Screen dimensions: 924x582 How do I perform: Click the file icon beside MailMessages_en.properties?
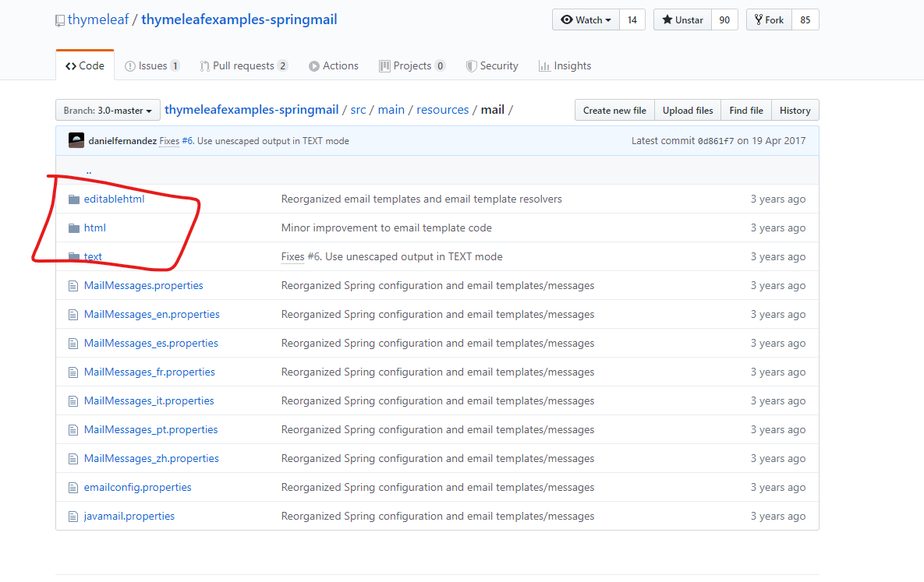coord(73,315)
